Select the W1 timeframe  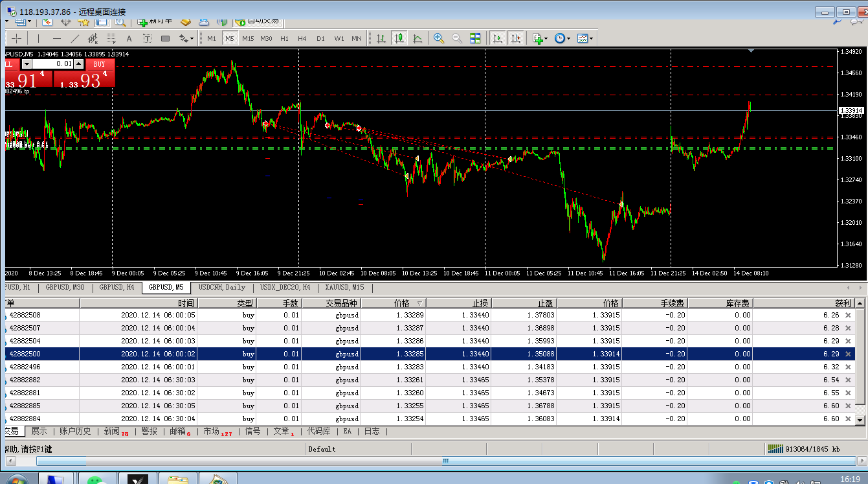(339, 38)
